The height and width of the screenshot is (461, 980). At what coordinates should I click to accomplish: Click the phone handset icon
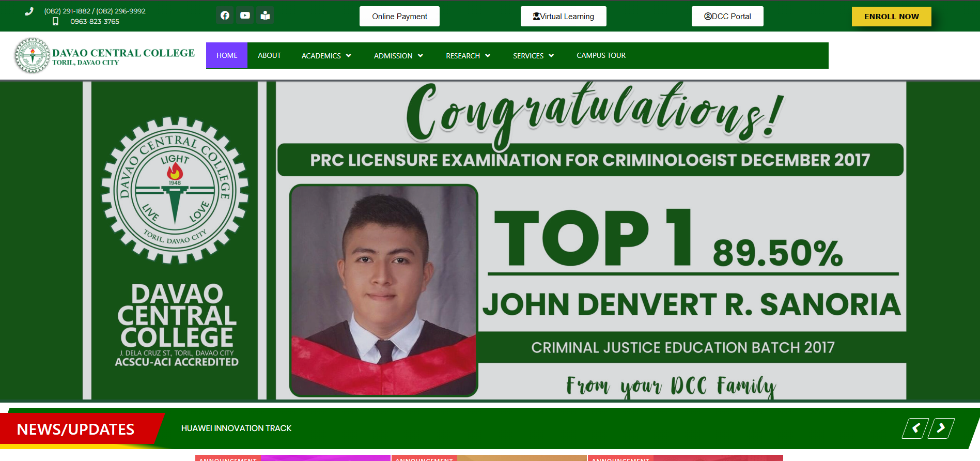[29, 11]
